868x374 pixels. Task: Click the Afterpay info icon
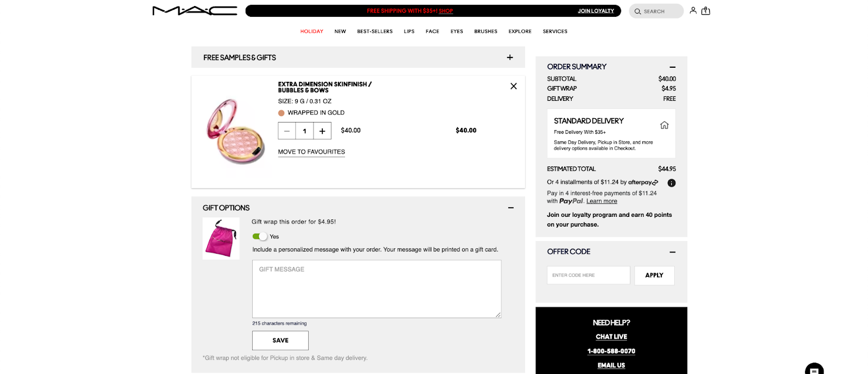point(672,183)
